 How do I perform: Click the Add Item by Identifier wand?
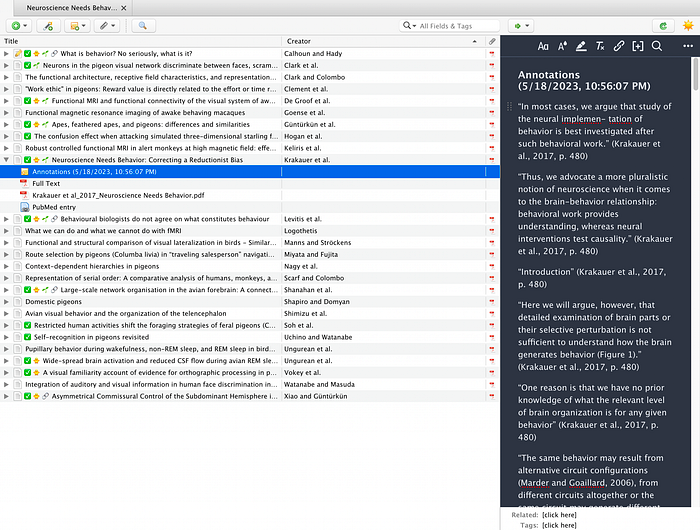click(47, 25)
